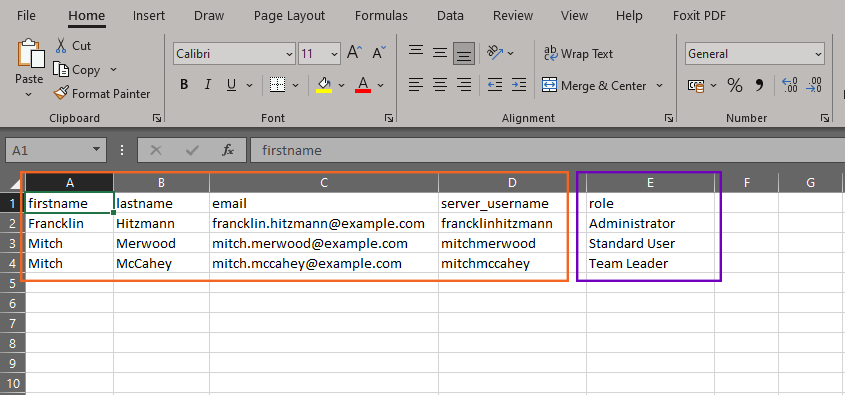Open the Calibri font name dropdown
845x395 pixels.
click(289, 54)
